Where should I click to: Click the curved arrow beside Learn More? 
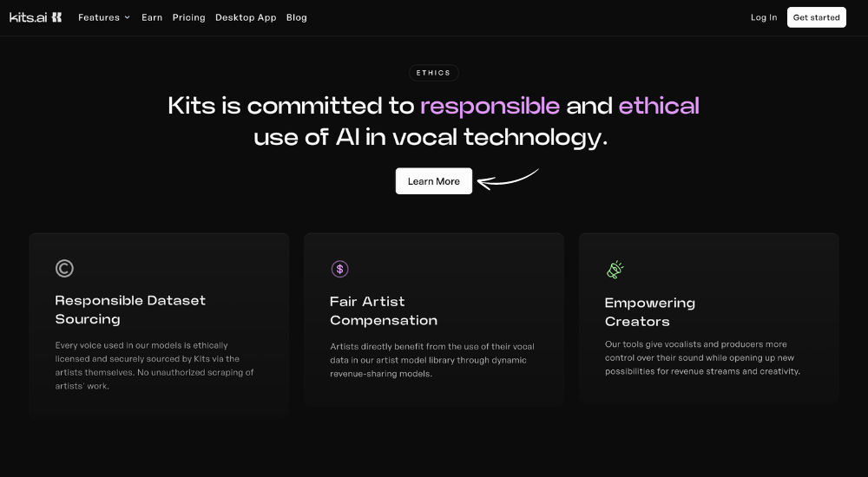508,180
